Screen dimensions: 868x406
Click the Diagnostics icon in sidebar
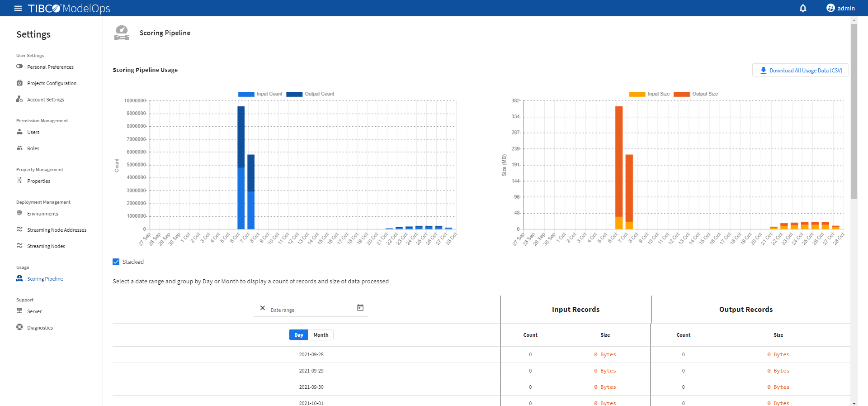pos(19,327)
